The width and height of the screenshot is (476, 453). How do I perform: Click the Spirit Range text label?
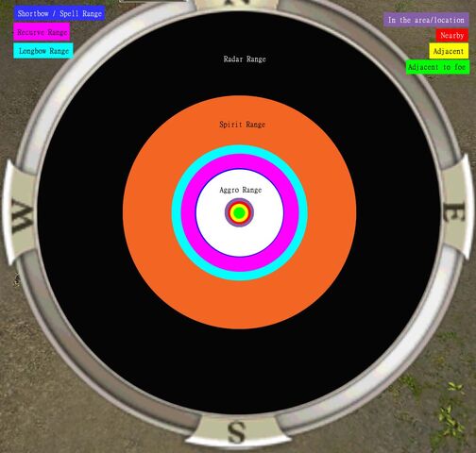(x=242, y=125)
